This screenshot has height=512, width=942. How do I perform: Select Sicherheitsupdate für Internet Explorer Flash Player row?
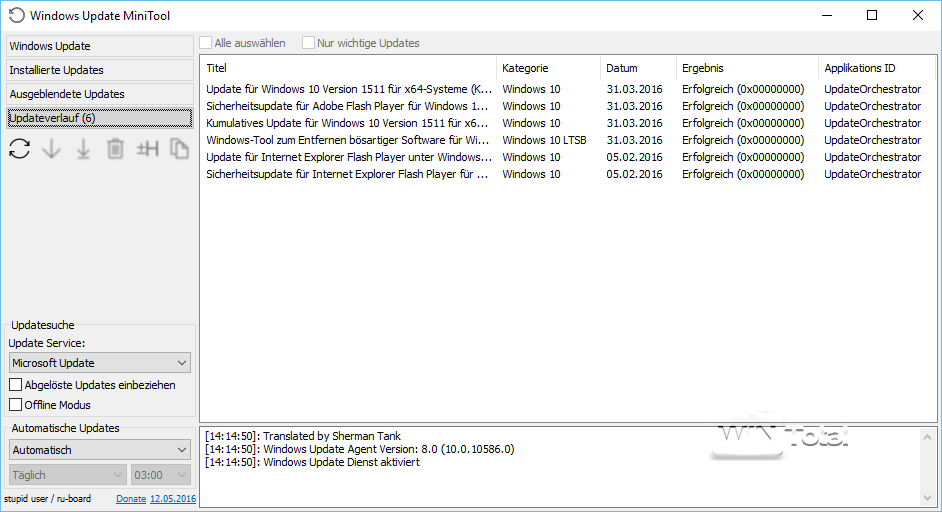[568, 174]
